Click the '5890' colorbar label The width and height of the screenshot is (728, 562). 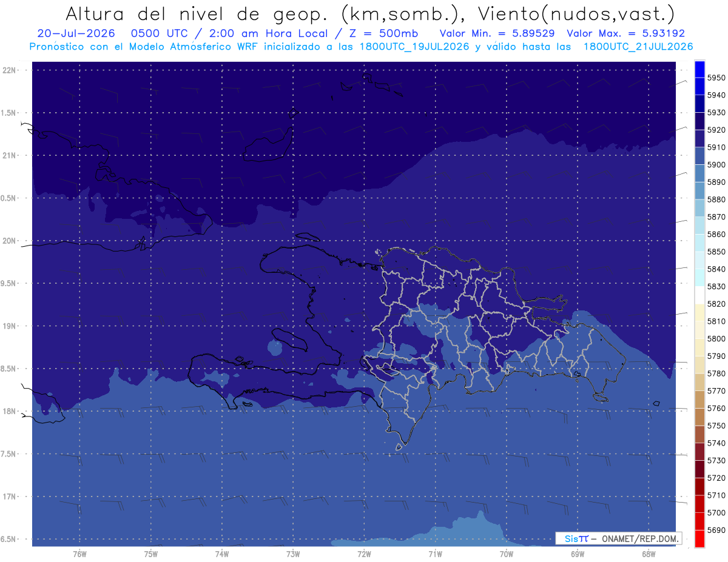(716, 182)
